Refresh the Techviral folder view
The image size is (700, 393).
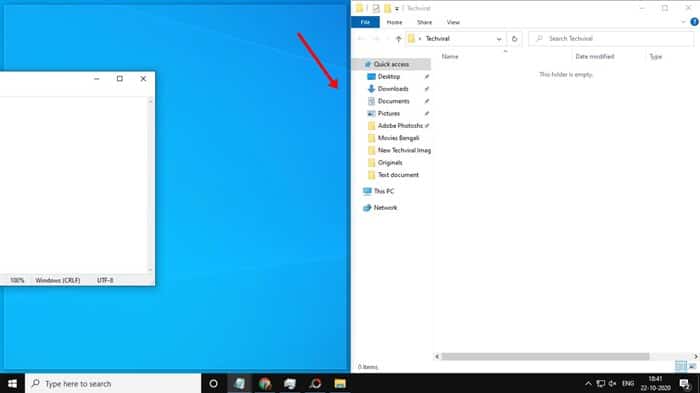pos(514,39)
